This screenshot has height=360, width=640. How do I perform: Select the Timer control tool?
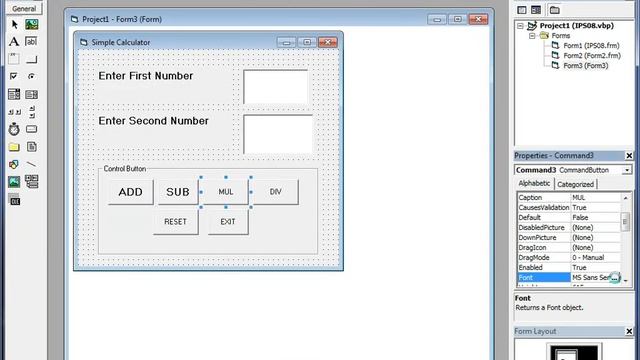[x=14, y=129]
